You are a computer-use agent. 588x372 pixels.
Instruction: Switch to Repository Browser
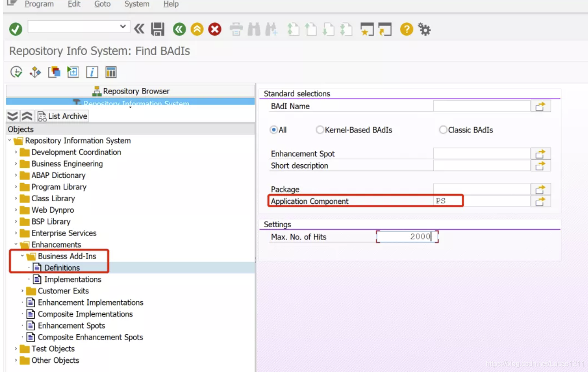pos(131,91)
